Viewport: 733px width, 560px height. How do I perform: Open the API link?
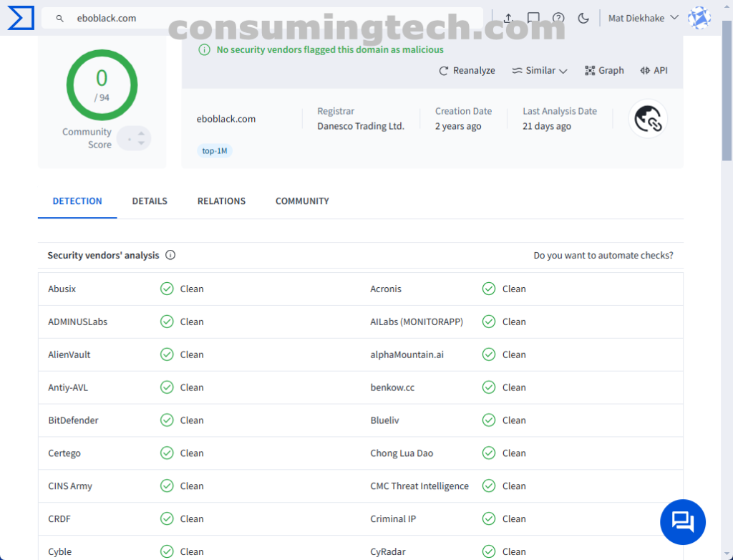tap(654, 71)
